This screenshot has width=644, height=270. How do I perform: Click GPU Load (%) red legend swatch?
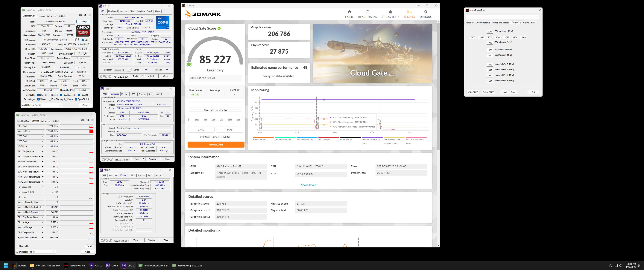(329, 137)
